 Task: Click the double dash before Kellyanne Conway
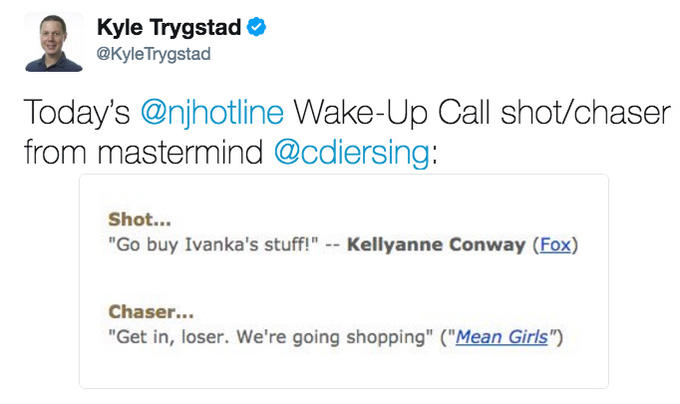(x=333, y=245)
